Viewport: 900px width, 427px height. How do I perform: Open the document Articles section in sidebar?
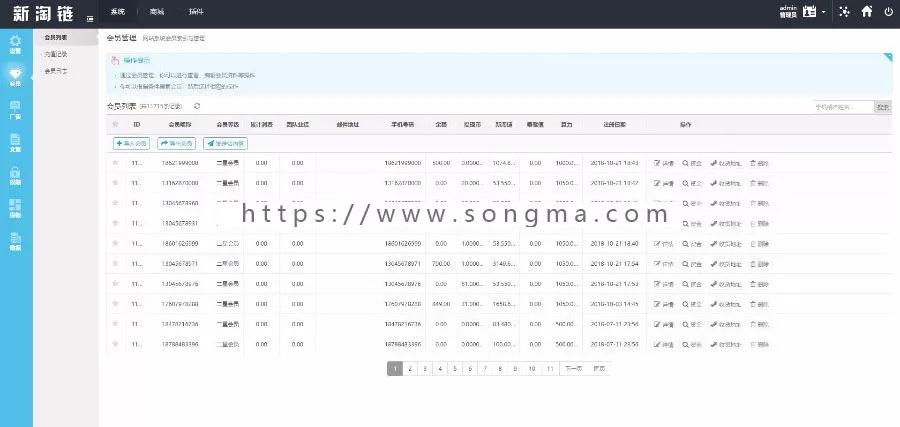(15, 142)
